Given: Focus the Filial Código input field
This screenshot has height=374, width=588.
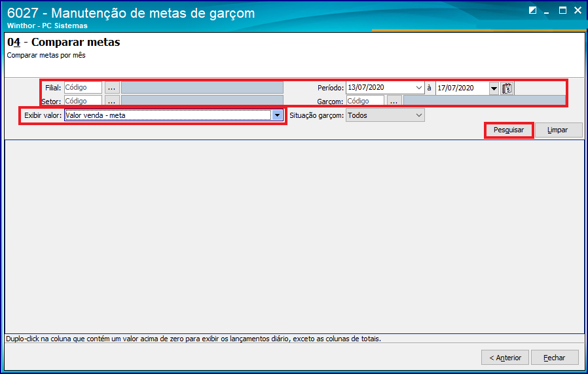Looking at the screenshot, I should coord(83,88).
